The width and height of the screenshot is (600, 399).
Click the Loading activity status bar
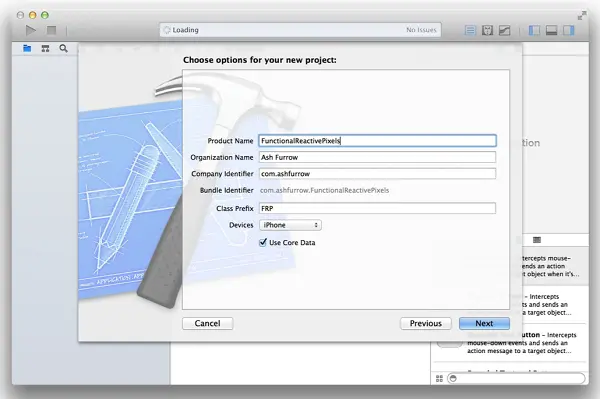300,30
